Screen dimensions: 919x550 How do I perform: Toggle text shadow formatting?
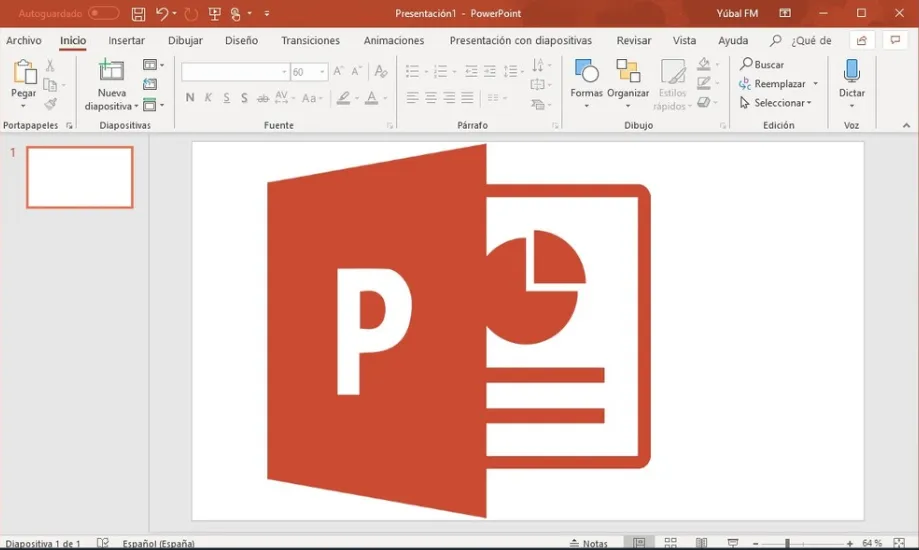pos(244,98)
